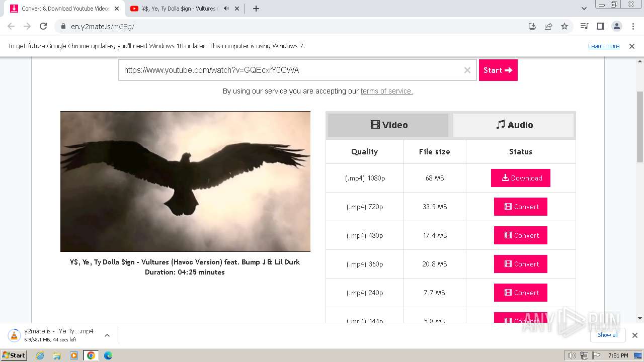This screenshot has width=644, height=362.
Task: Click the File size column header
Action: click(x=435, y=152)
